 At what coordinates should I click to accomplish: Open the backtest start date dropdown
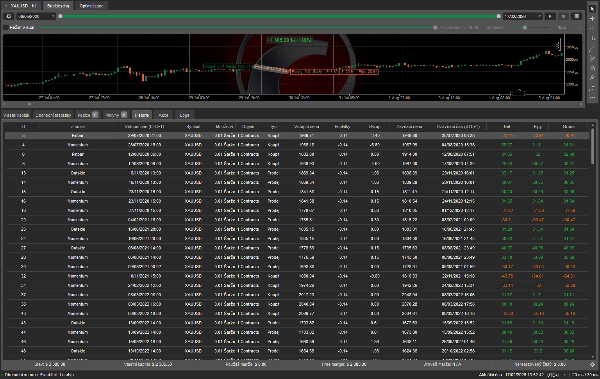[36, 16]
